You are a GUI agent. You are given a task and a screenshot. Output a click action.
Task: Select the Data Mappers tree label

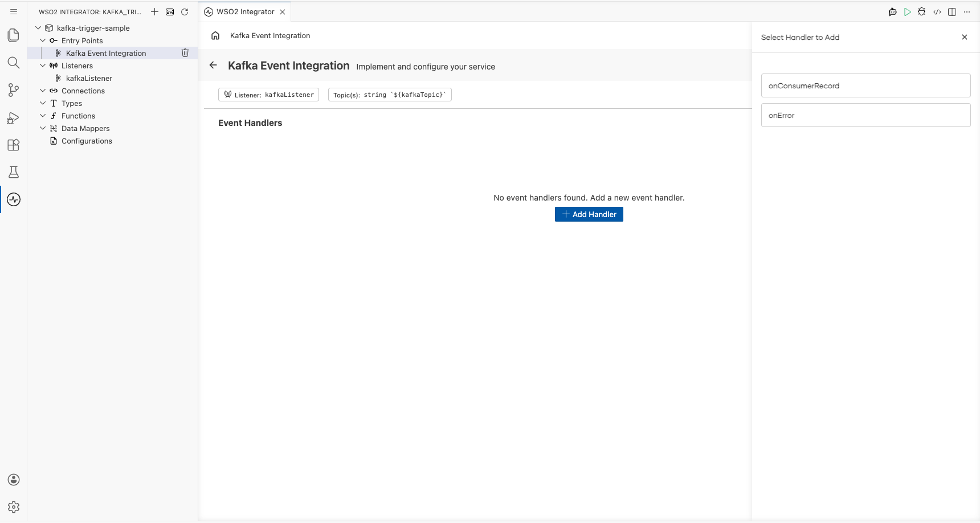(x=85, y=128)
